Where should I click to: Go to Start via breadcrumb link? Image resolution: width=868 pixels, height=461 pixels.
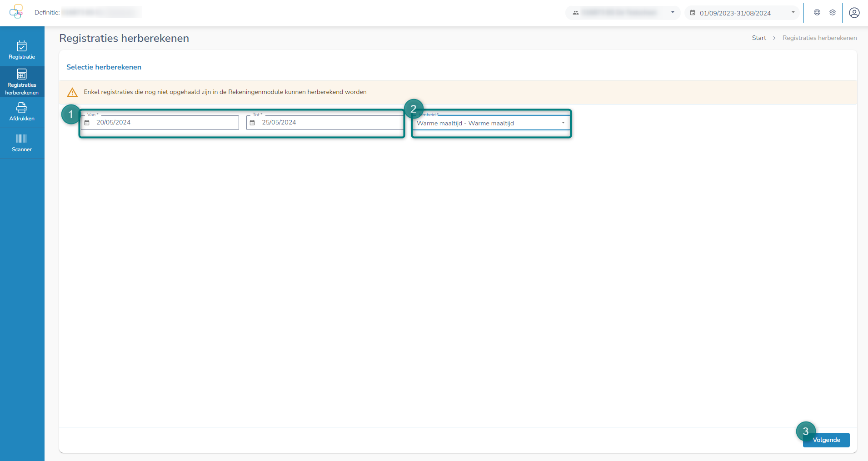coord(759,38)
